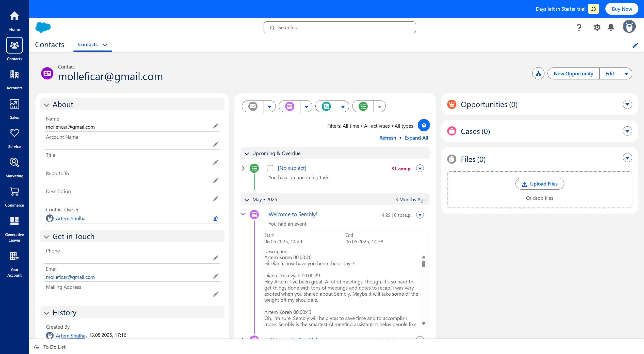Expand the No subject task details
The width and height of the screenshot is (644, 354).
(x=243, y=168)
